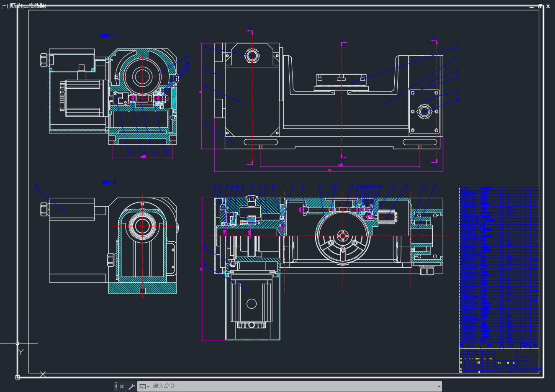Minimize the drawing viewport window
This screenshot has height=392, width=555.
point(532,7)
